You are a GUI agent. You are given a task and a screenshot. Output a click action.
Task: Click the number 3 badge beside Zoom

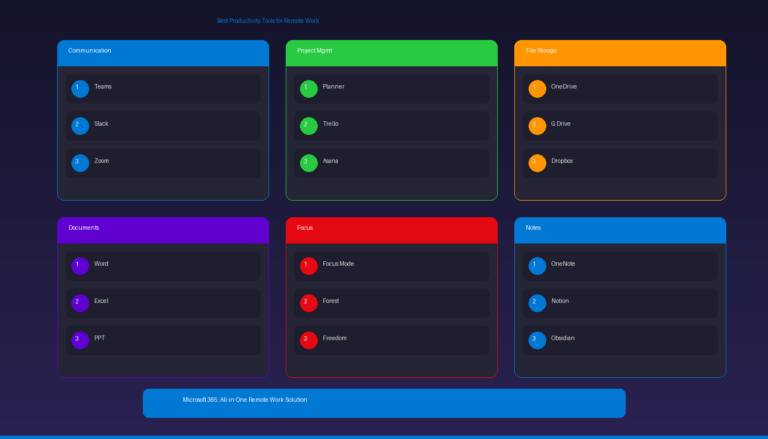[x=80, y=163]
